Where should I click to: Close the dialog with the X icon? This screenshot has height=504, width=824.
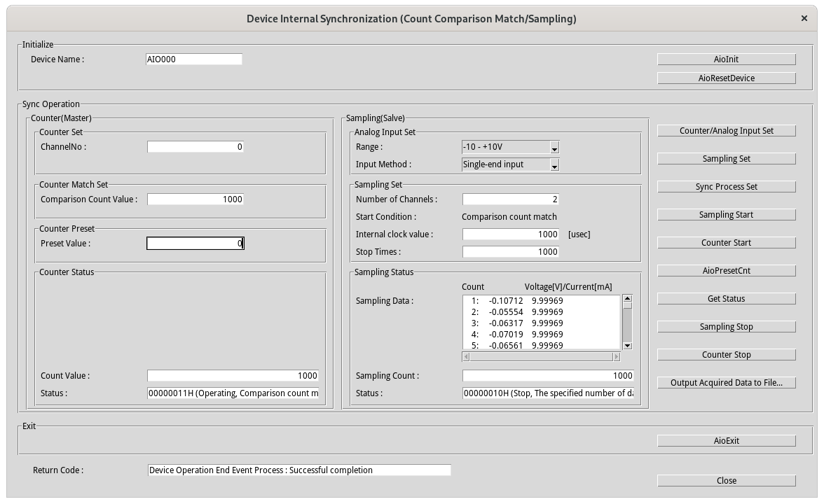[804, 19]
